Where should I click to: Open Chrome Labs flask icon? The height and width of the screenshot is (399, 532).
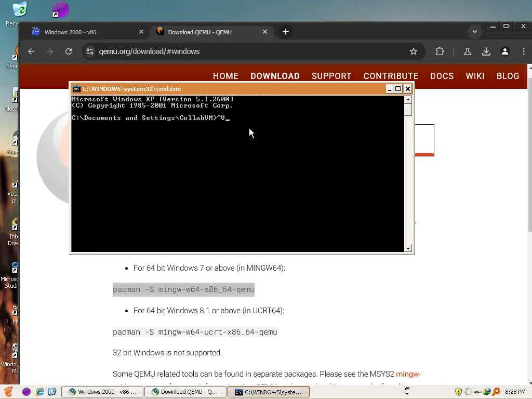pos(468,51)
